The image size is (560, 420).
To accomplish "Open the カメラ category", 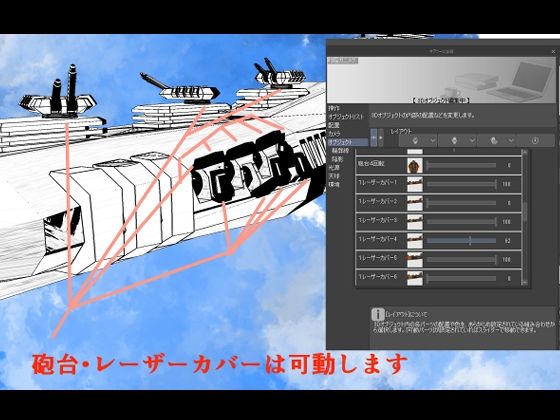I will (x=334, y=134).
